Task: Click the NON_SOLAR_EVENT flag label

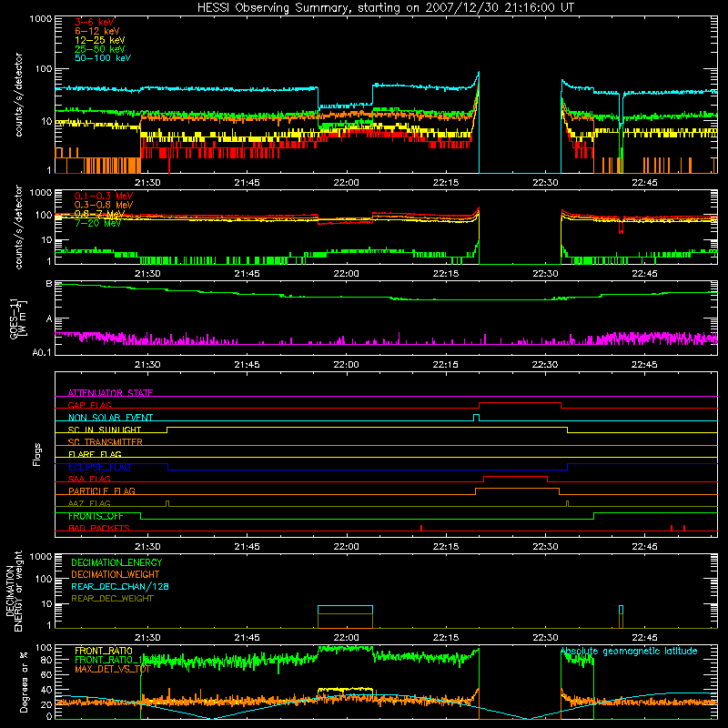Action: (110, 418)
